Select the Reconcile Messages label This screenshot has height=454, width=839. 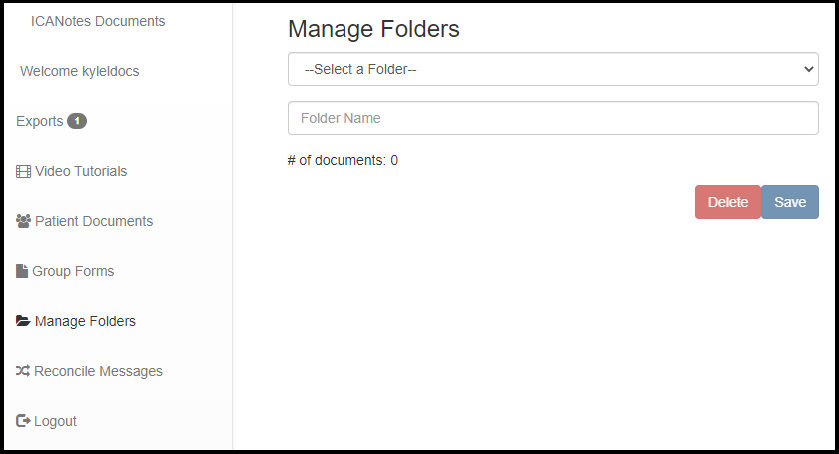pyautogui.click(x=98, y=371)
